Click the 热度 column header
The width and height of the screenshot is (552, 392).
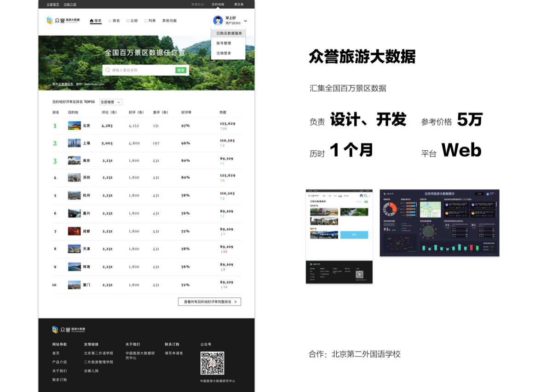tap(223, 112)
